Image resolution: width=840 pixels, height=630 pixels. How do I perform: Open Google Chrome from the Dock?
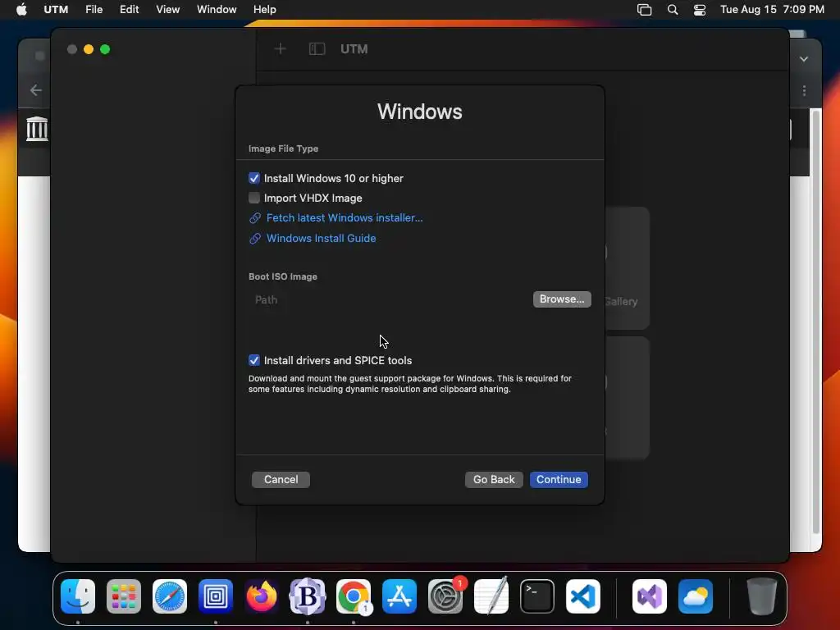pyautogui.click(x=354, y=596)
